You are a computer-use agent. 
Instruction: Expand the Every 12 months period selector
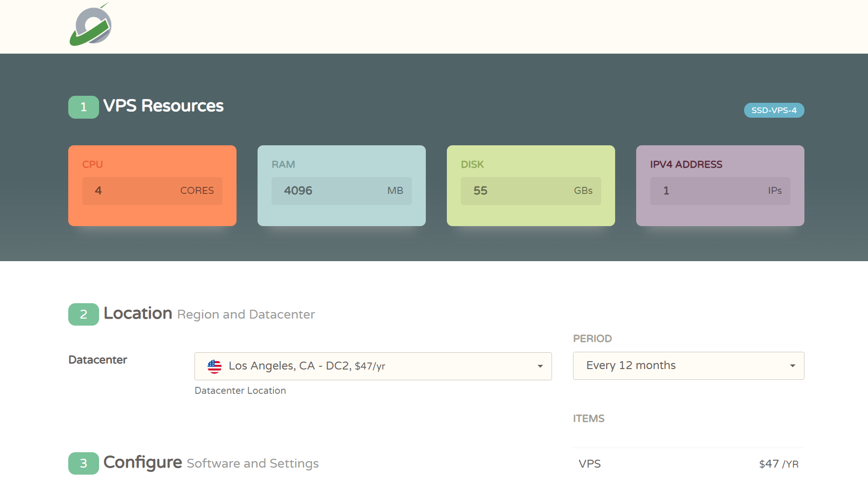(x=688, y=366)
